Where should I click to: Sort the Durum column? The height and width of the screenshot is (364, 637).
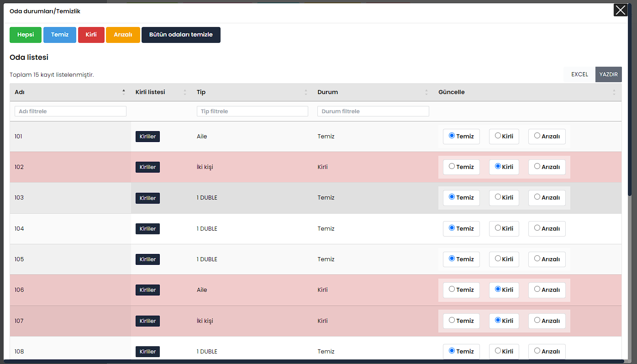(x=426, y=92)
